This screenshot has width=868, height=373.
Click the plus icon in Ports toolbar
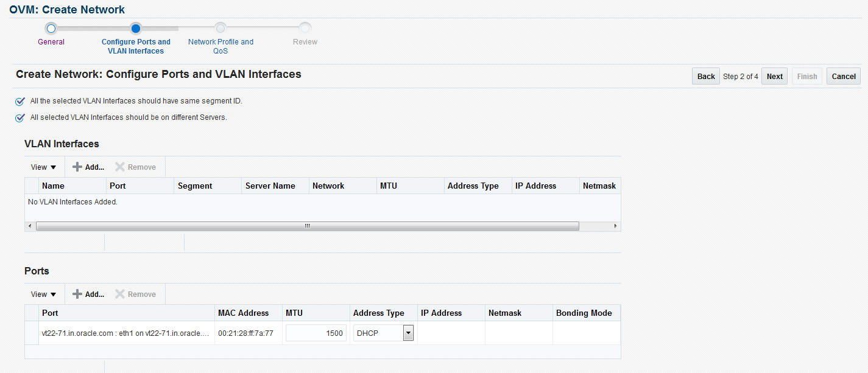(x=77, y=294)
